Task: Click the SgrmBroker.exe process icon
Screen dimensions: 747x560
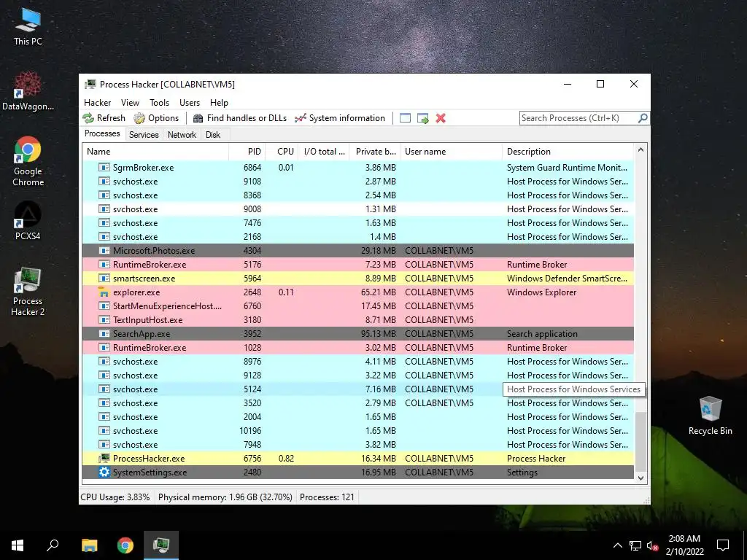Action: pos(104,167)
